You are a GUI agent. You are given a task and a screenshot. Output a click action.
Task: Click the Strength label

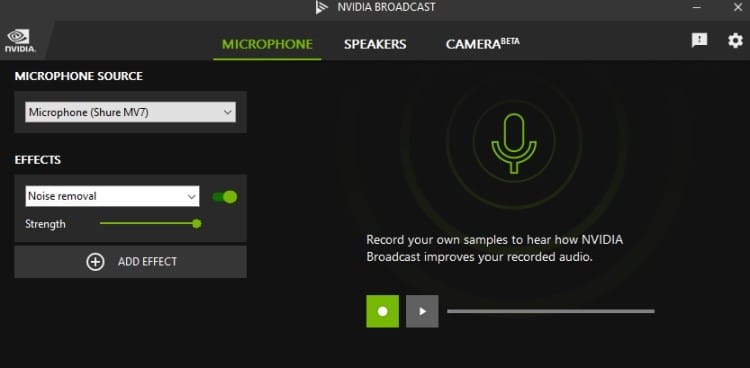(45, 224)
